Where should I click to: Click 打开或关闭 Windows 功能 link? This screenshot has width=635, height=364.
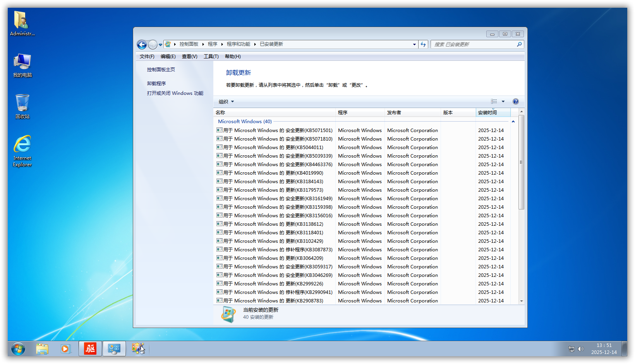click(x=175, y=93)
